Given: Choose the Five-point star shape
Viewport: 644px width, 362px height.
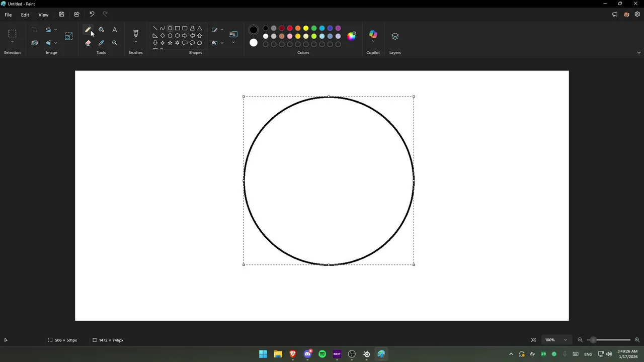Looking at the screenshot, I should (170, 43).
